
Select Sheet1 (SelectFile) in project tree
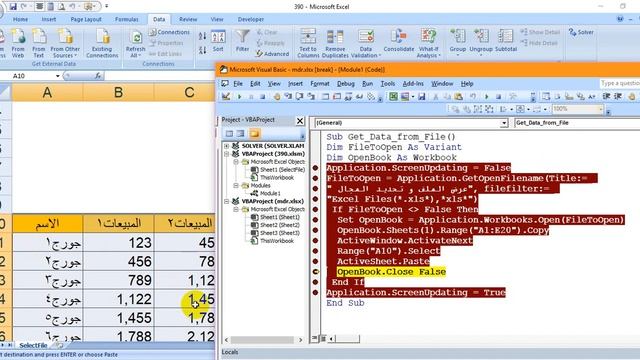[282, 169]
